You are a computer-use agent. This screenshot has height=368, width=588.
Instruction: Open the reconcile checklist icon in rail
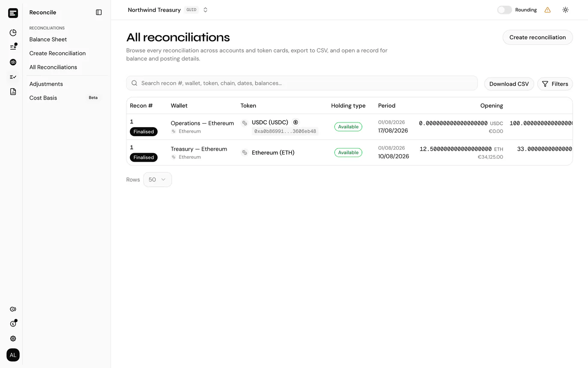coord(13,77)
